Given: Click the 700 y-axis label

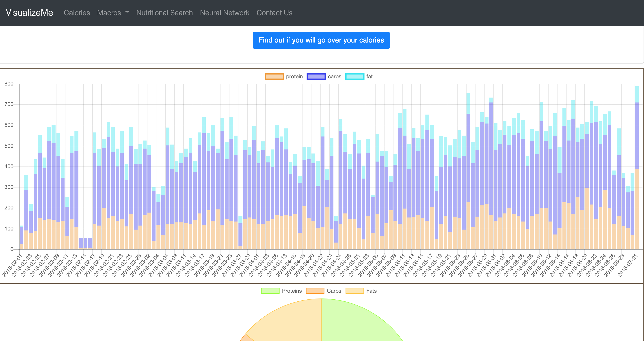Looking at the screenshot, I should pos(9,104).
